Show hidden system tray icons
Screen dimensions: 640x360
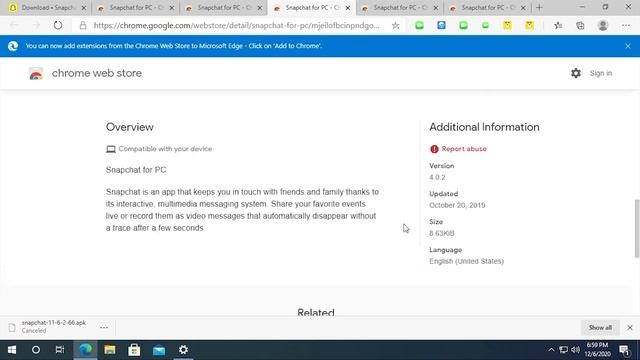pos(551,350)
